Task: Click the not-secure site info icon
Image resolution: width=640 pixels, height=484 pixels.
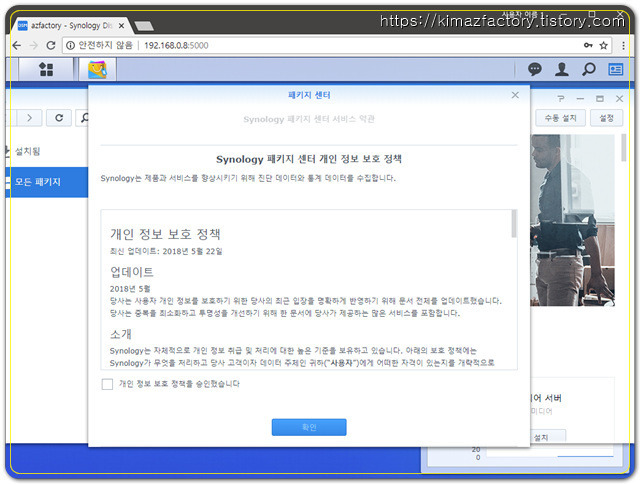Action: click(x=71, y=45)
